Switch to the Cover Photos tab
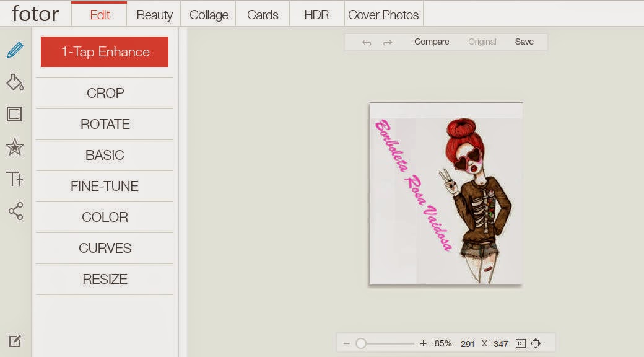This screenshot has width=644, height=357. click(x=383, y=15)
